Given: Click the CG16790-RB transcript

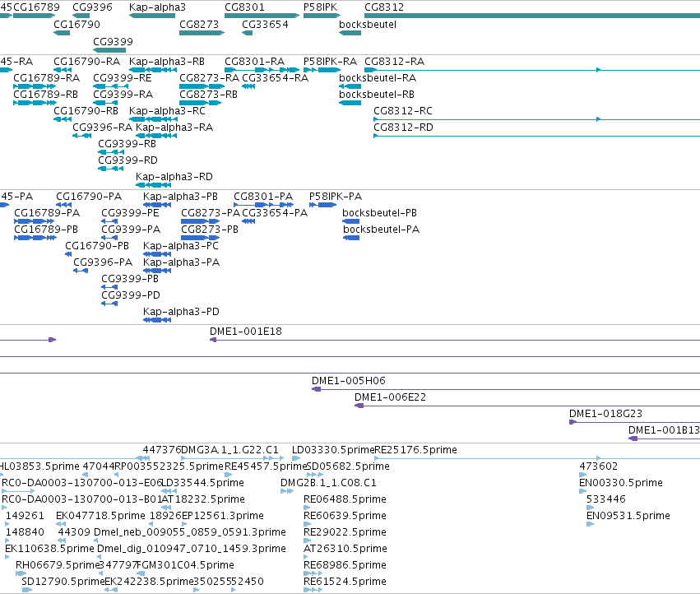Looking at the screenshot, I should [x=63, y=119].
